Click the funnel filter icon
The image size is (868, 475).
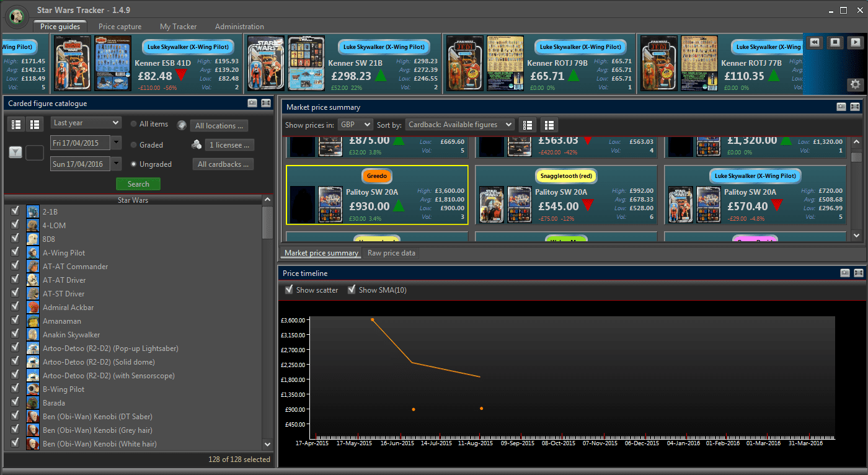click(15, 153)
